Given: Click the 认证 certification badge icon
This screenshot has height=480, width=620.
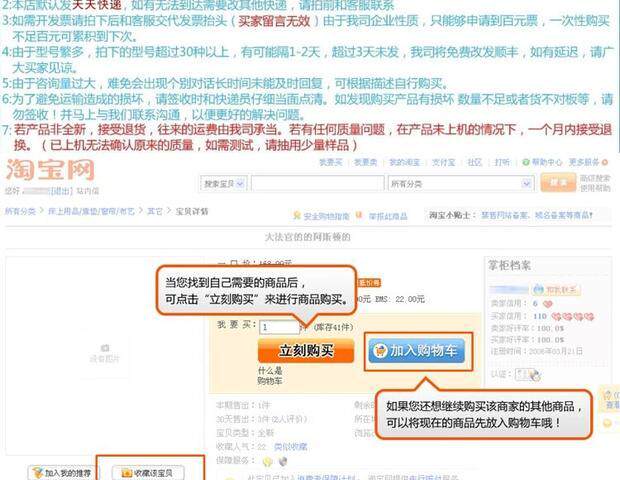Looking at the screenshot, I should click(528, 375).
